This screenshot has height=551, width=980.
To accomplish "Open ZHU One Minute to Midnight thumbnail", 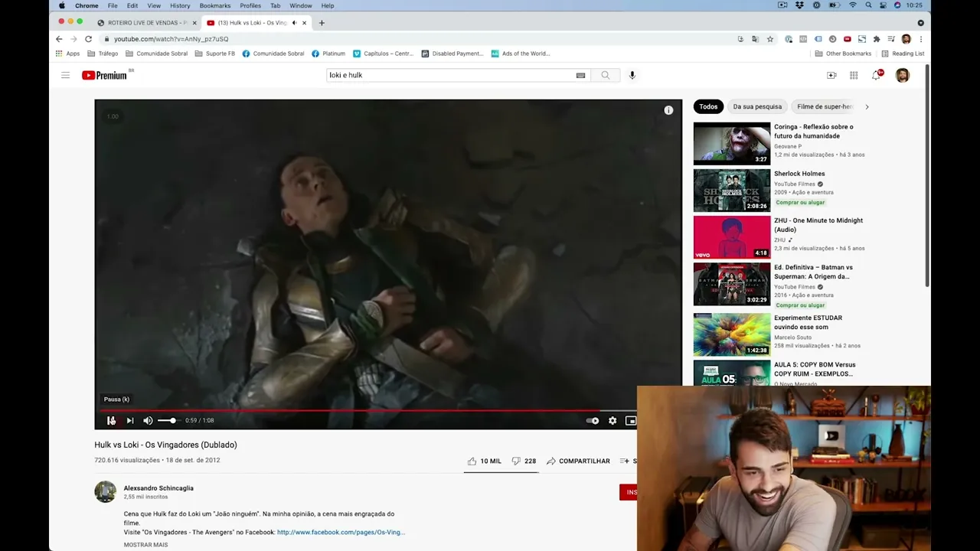I will 732,237.
